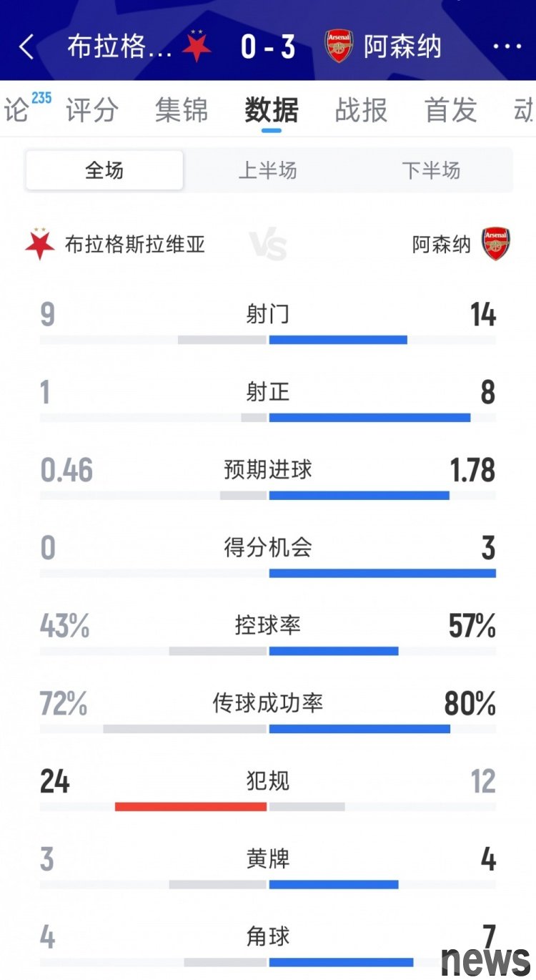Open the three-dot more options menu
Viewport: 536px width, 980px height.
click(x=507, y=47)
